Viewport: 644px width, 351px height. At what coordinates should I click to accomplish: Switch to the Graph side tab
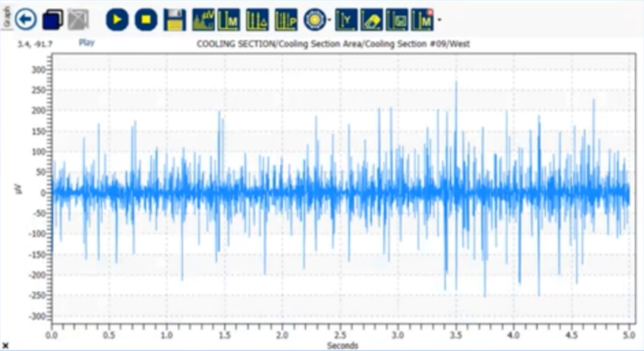click(6, 16)
